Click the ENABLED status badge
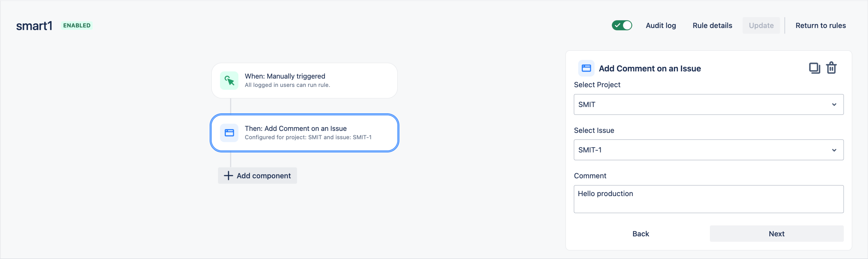868x259 pixels. coord(77,26)
